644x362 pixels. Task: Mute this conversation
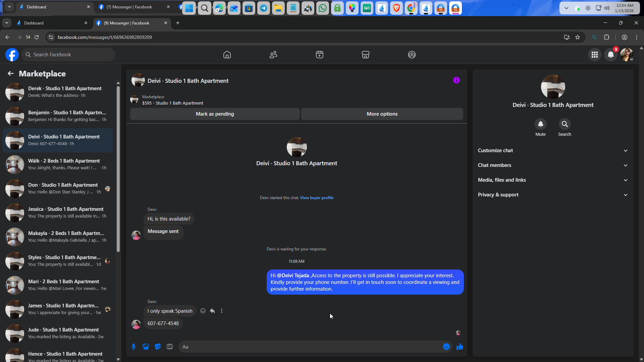coord(540,124)
